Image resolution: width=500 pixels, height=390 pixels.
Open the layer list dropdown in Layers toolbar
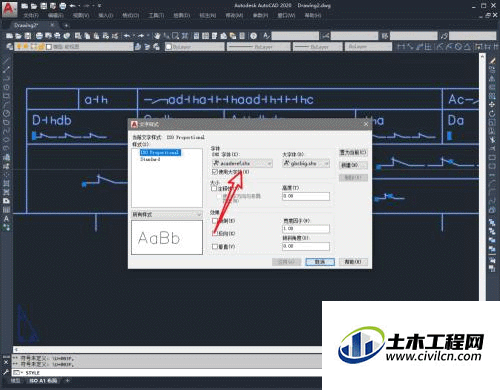tap(74, 47)
